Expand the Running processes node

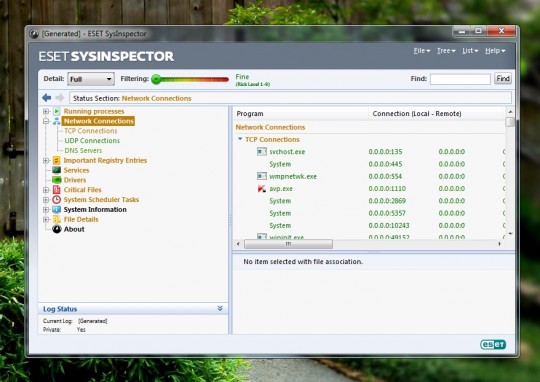pyautogui.click(x=46, y=111)
